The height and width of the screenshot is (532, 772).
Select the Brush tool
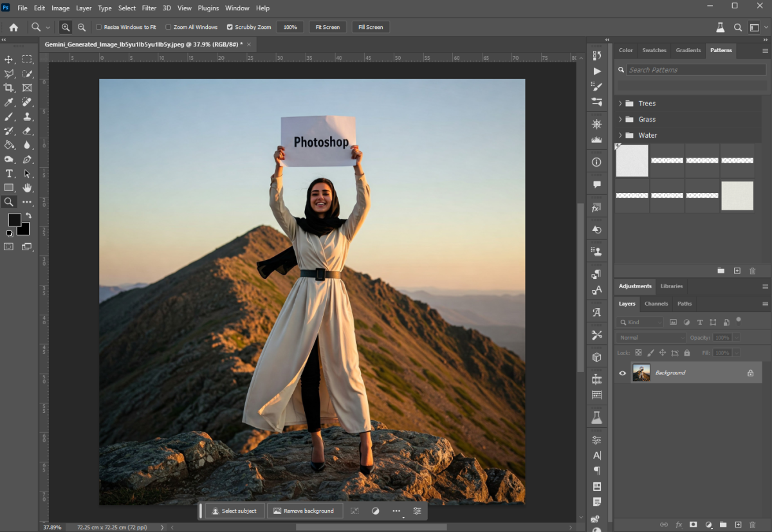pyautogui.click(x=9, y=116)
